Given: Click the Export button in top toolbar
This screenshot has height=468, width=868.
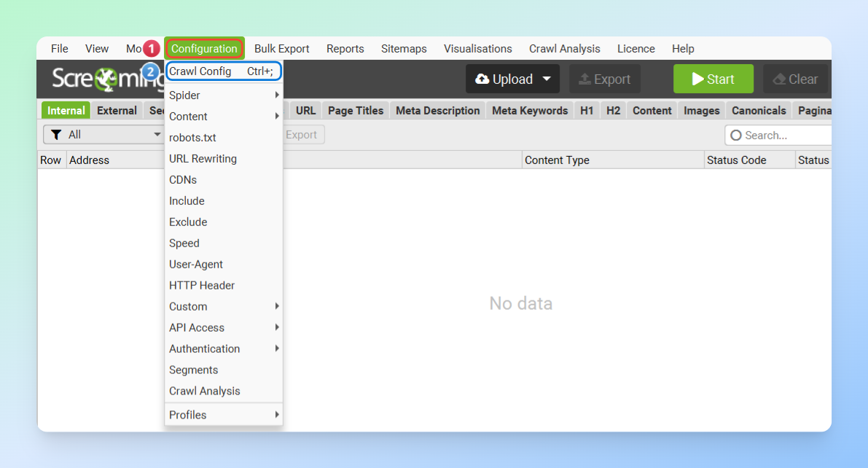Looking at the screenshot, I should click(x=604, y=79).
